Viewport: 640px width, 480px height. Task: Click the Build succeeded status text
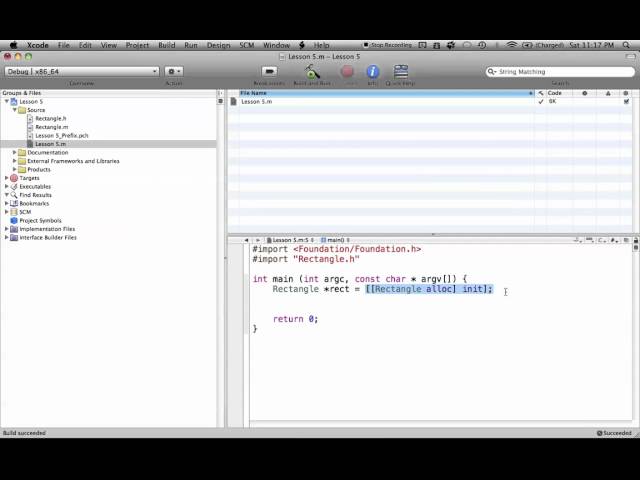tap(24, 433)
